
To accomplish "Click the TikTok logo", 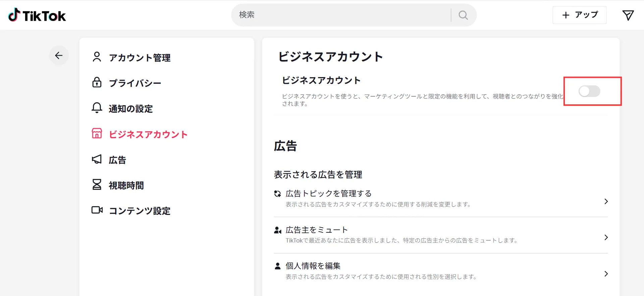I will (x=37, y=15).
